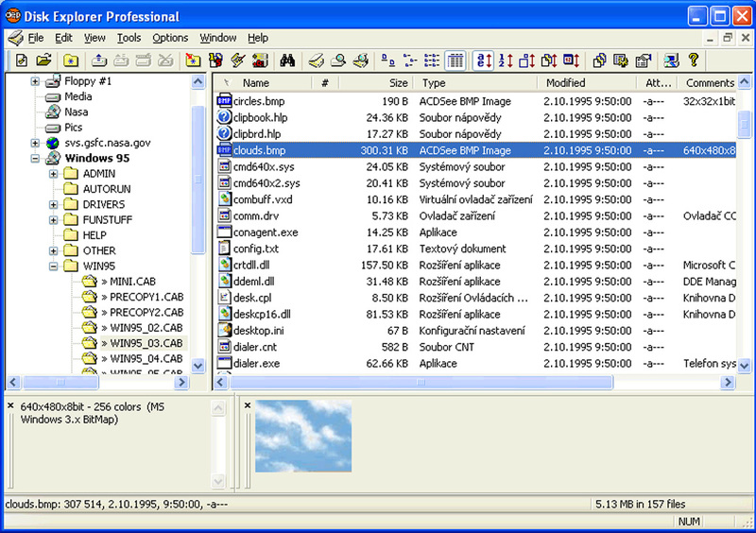Open the Window menu
The width and height of the screenshot is (756, 533).
click(218, 38)
